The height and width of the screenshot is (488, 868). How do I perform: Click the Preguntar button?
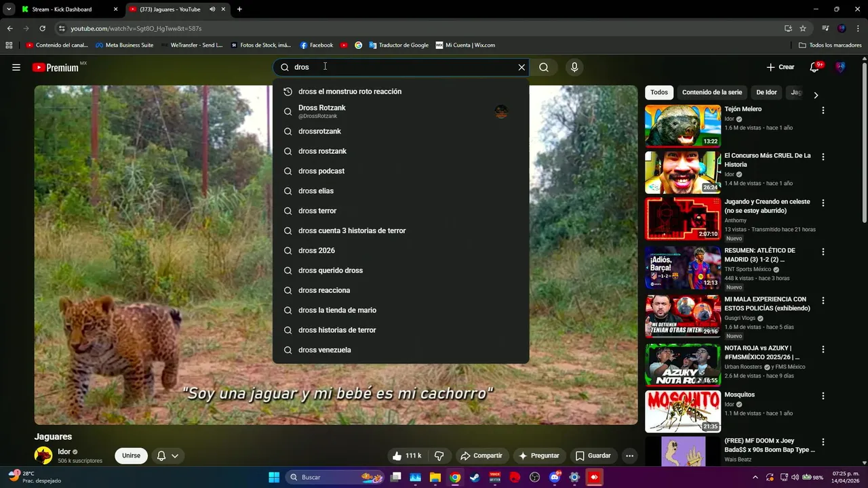(539, 456)
